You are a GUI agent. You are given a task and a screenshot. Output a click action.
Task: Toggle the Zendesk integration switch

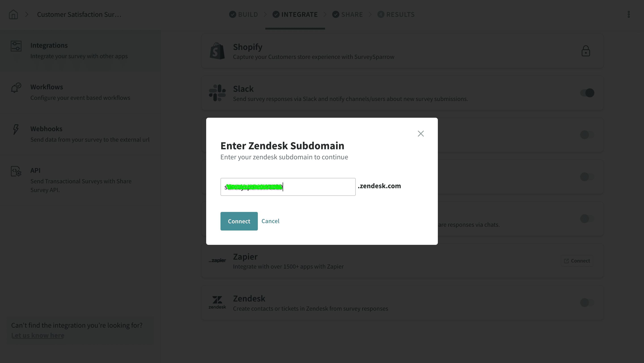click(x=587, y=302)
